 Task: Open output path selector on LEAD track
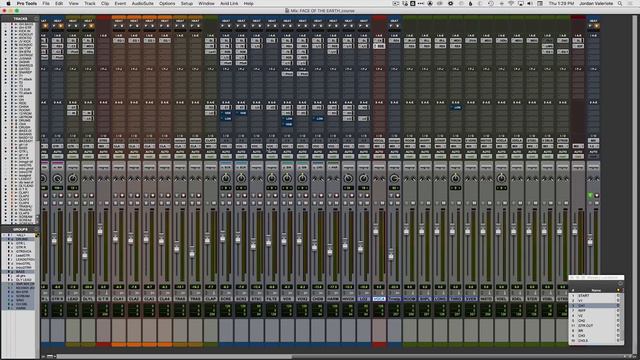[73, 146]
